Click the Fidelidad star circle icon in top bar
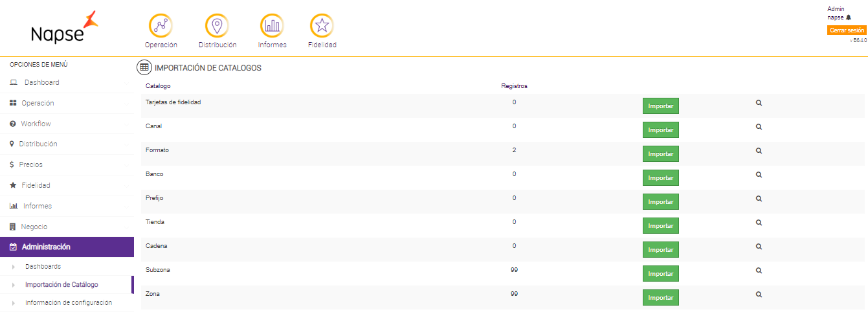 tap(322, 26)
